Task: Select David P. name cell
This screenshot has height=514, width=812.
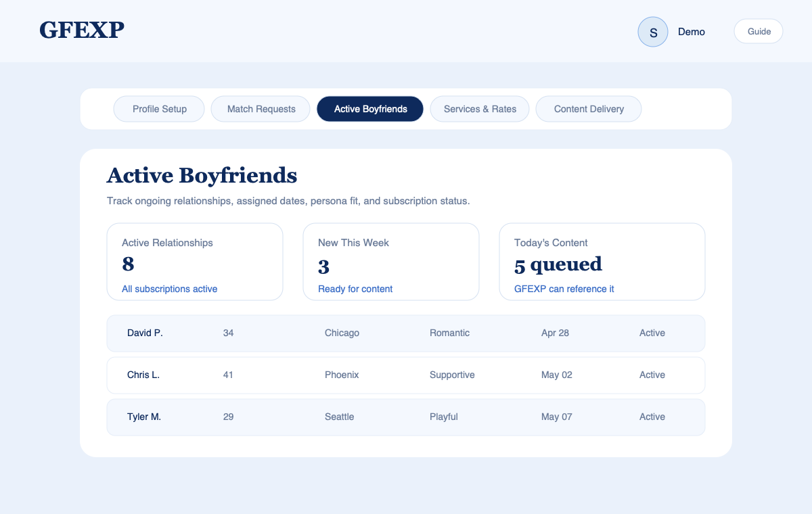Action: coord(145,333)
